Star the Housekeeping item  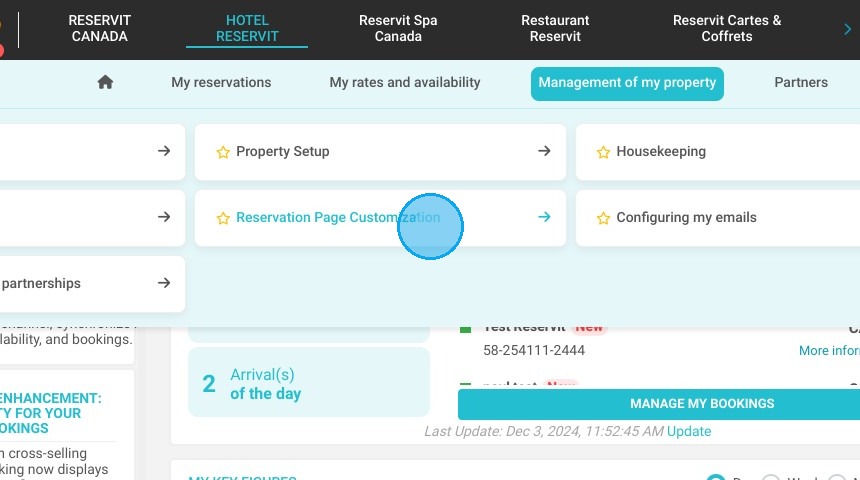point(603,152)
